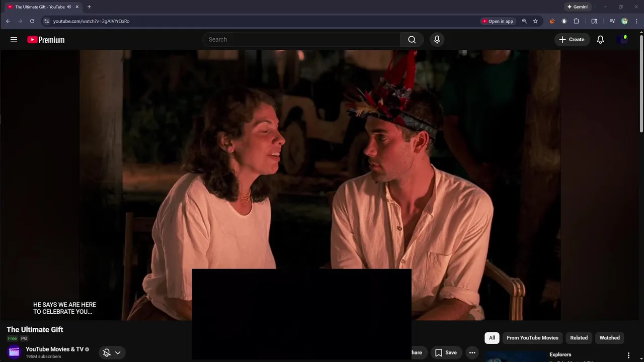Select The Ultimate Gift browser tab
644x362 pixels.
point(42,7)
